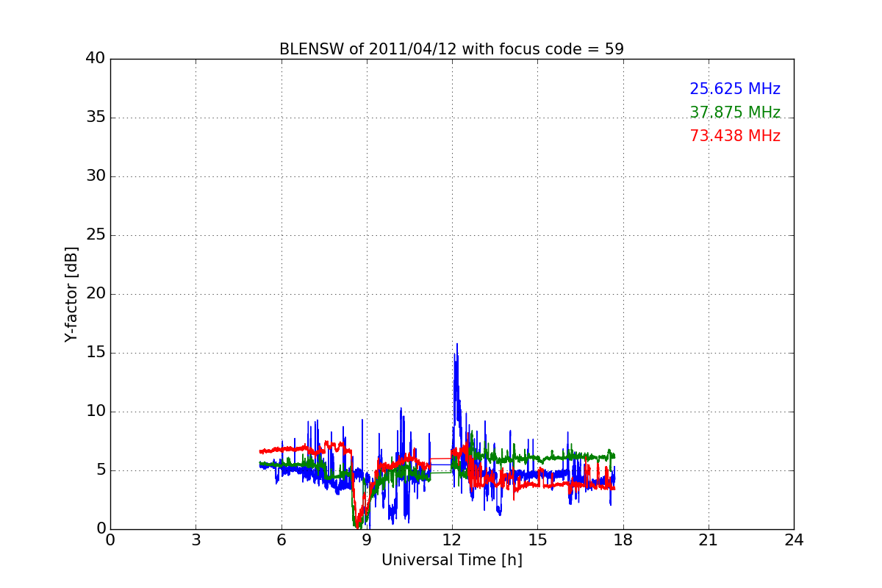Click the Universal Time [h] axis label
The height and width of the screenshot is (588, 882).
coord(451,560)
